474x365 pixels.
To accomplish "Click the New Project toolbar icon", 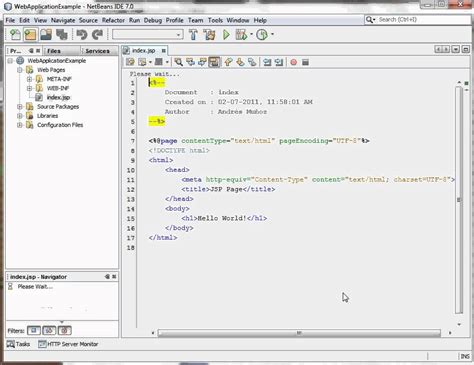I will (x=30, y=35).
